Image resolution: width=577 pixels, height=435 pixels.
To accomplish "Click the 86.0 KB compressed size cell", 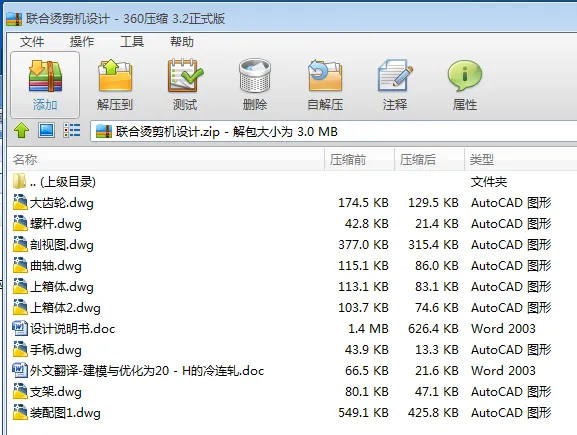I will click(437, 266).
